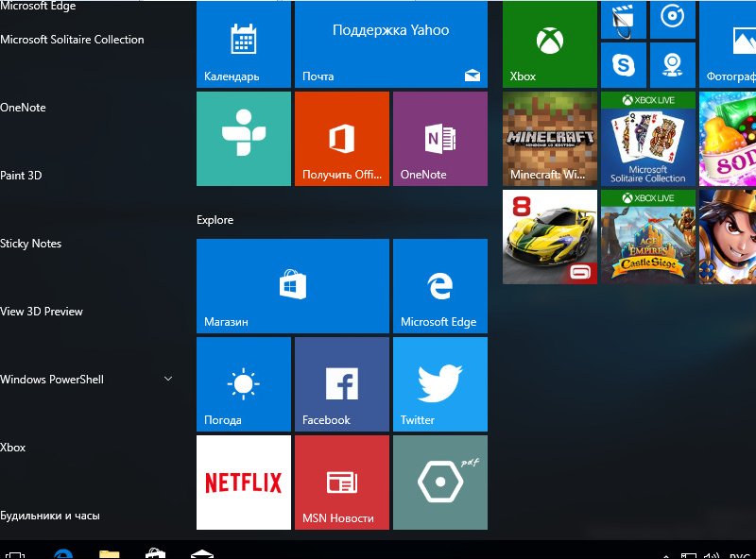Viewport: 756px width, 559px height.
Task: Open Age of Empires Castle Siege tile
Action: click(x=648, y=237)
